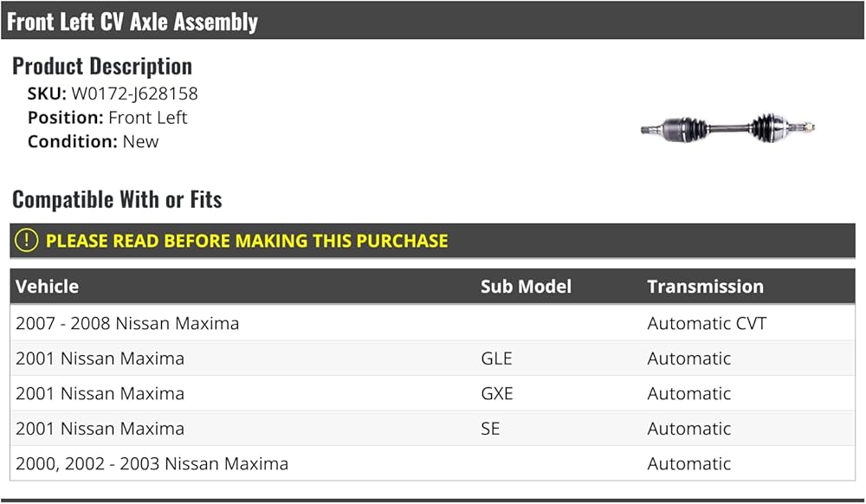Click the 2007 - 2008 Nissan Maxima row
Screen dimensions: 866x504
(432, 323)
